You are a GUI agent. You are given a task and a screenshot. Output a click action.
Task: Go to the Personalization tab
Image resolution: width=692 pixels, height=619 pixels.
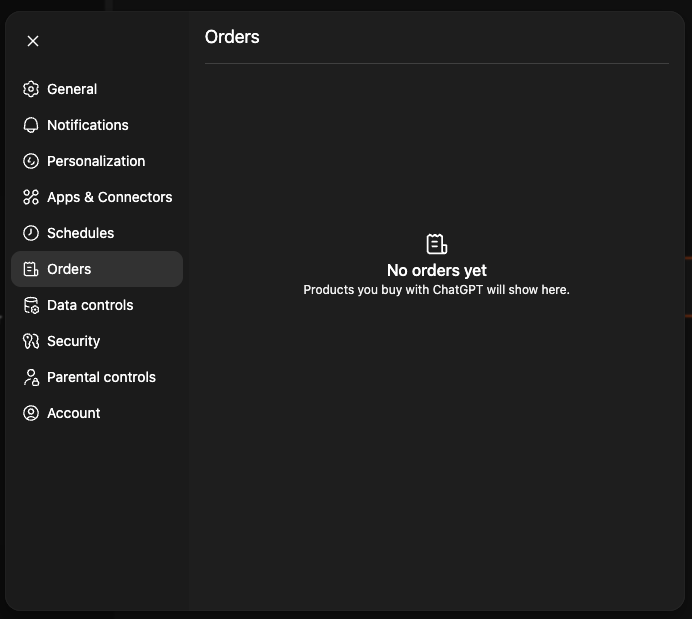click(97, 161)
